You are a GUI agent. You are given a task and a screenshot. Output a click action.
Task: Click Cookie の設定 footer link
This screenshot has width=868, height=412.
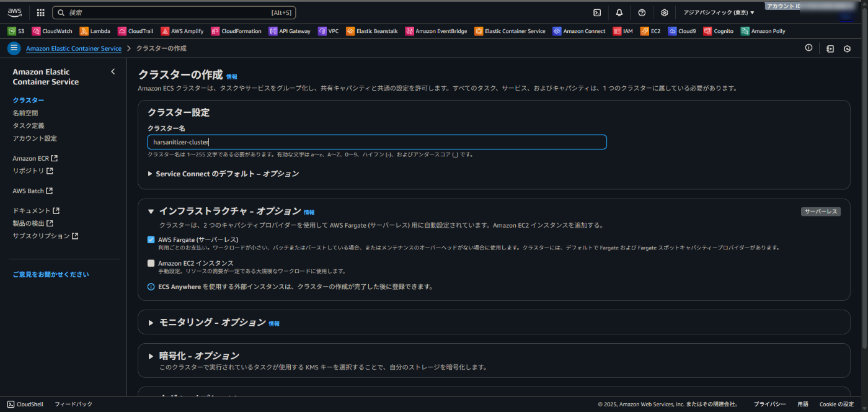tap(836, 404)
